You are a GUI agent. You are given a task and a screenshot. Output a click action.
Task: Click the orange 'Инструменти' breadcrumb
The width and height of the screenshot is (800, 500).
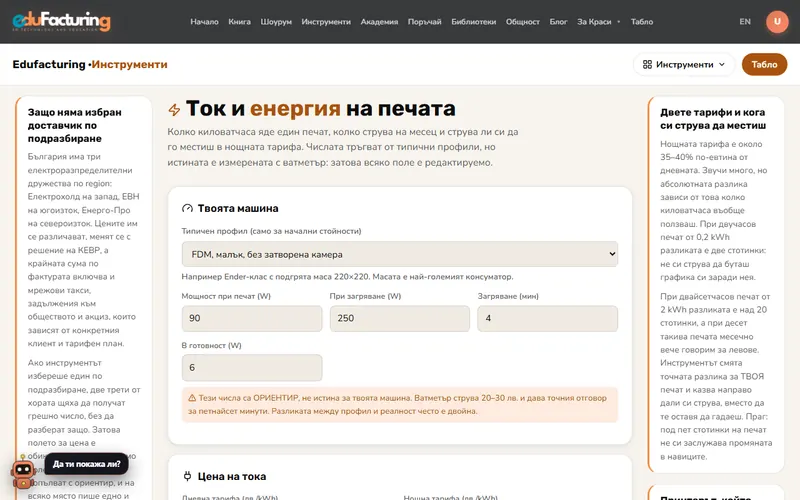coord(129,64)
